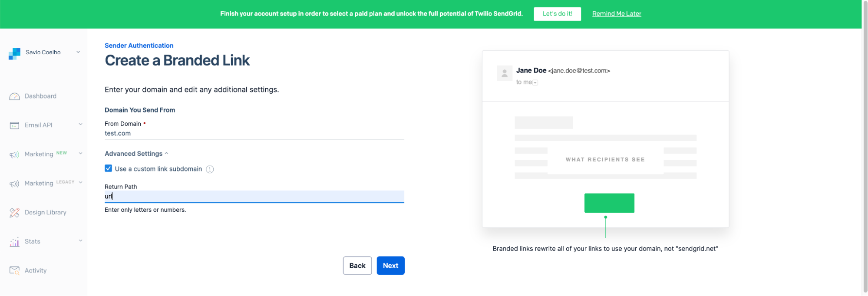The image size is (868, 296).
Task: Click the custom link subdomain info icon
Action: click(x=210, y=169)
